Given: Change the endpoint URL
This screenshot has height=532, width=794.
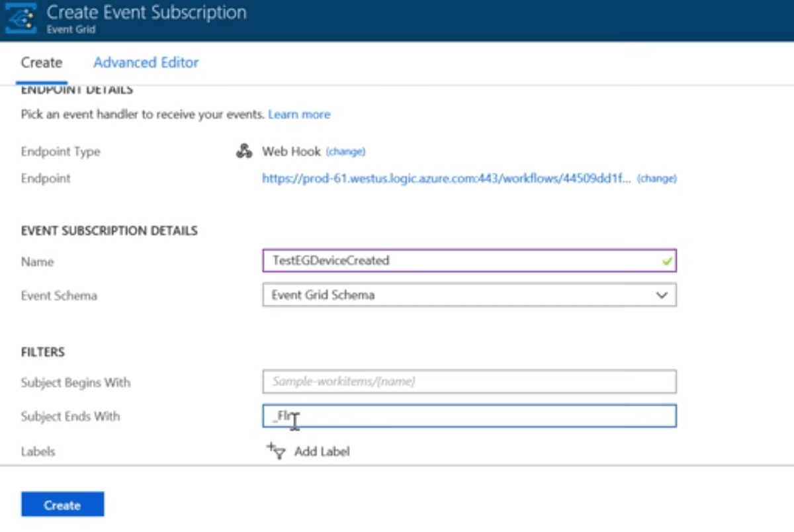Looking at the screenshot, I should 656,179.
